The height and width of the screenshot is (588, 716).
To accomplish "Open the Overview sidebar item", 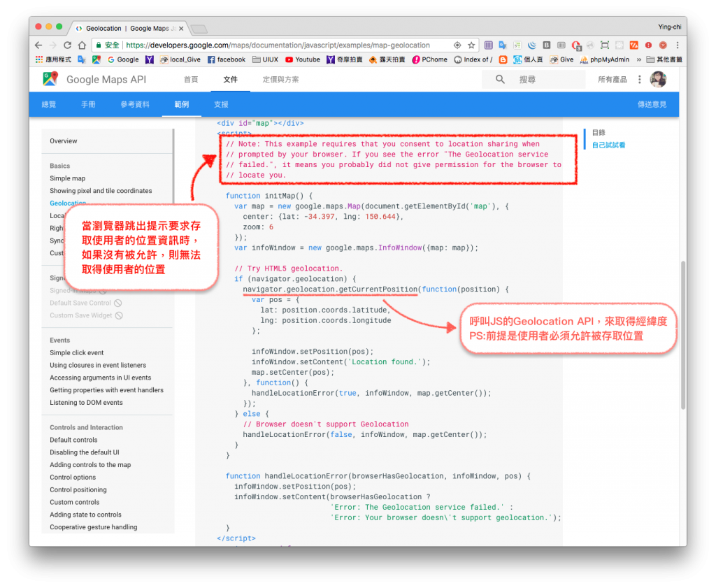I will click(64, 141).
